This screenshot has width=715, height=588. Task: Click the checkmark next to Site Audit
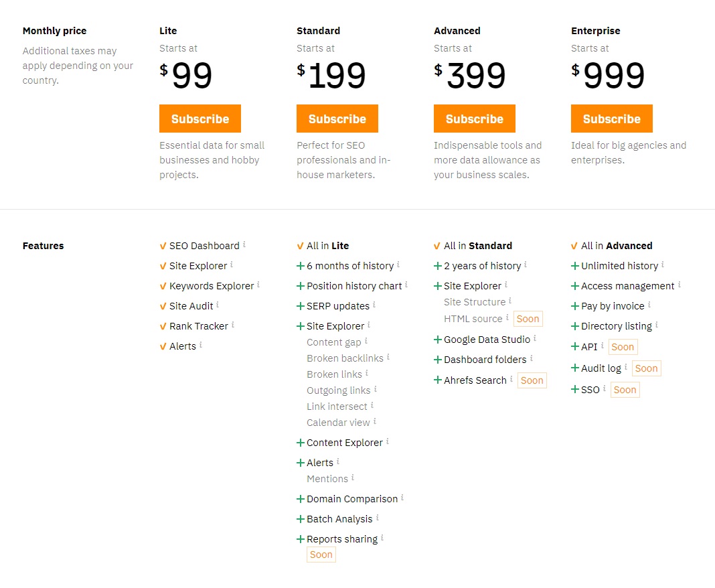[x=162, y=305]
